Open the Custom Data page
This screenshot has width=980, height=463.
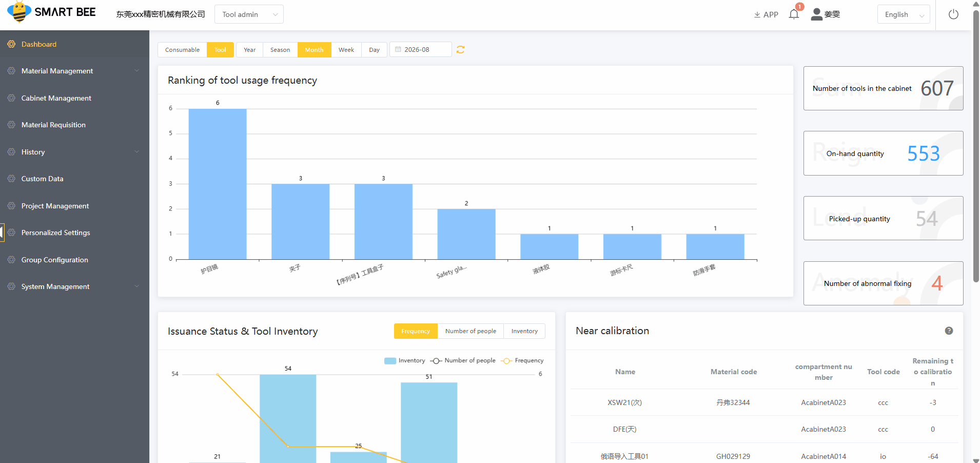point(74,179)
